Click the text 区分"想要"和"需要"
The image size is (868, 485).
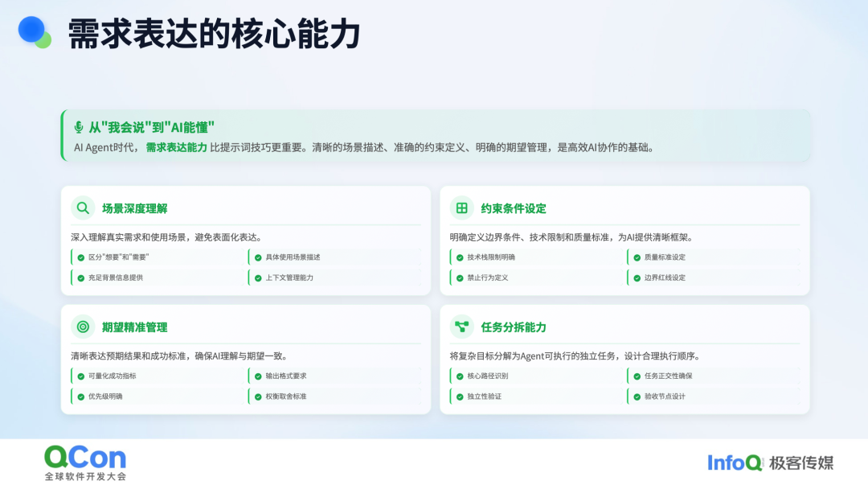coord(118,257)
